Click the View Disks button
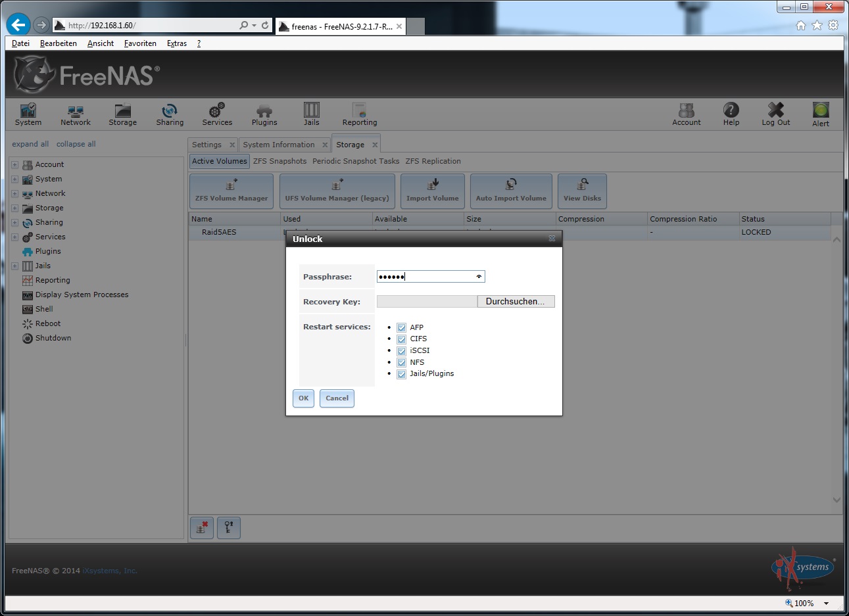849x616 pixels. 582,191
